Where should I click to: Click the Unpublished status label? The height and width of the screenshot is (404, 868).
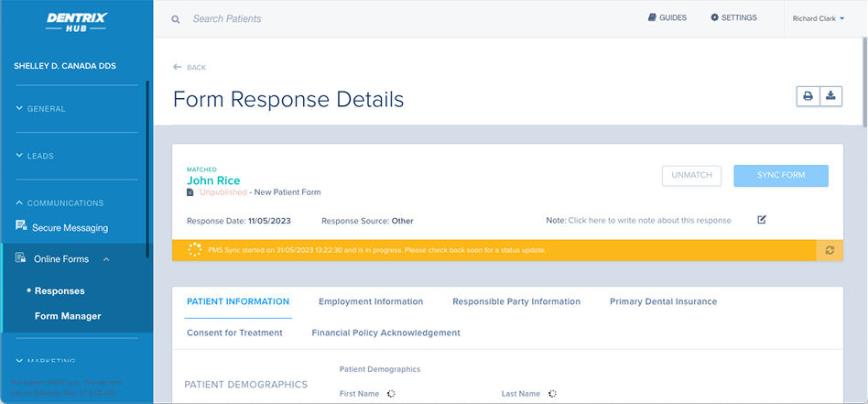coord(223,192)
